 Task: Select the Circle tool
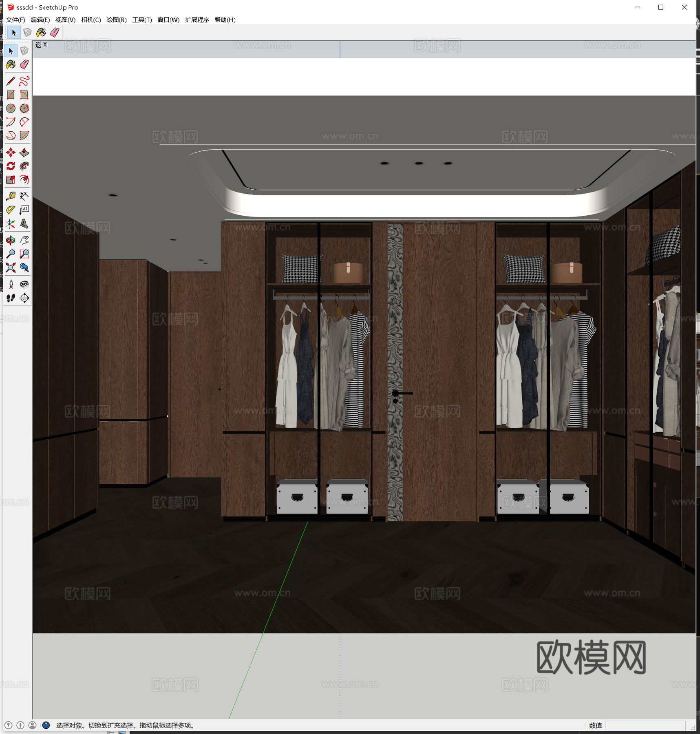coord(11,108)
